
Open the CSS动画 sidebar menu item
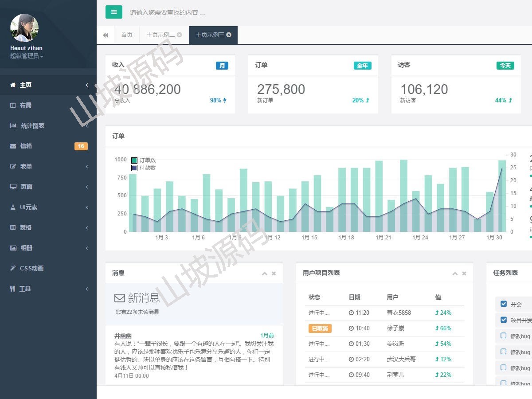31,268
